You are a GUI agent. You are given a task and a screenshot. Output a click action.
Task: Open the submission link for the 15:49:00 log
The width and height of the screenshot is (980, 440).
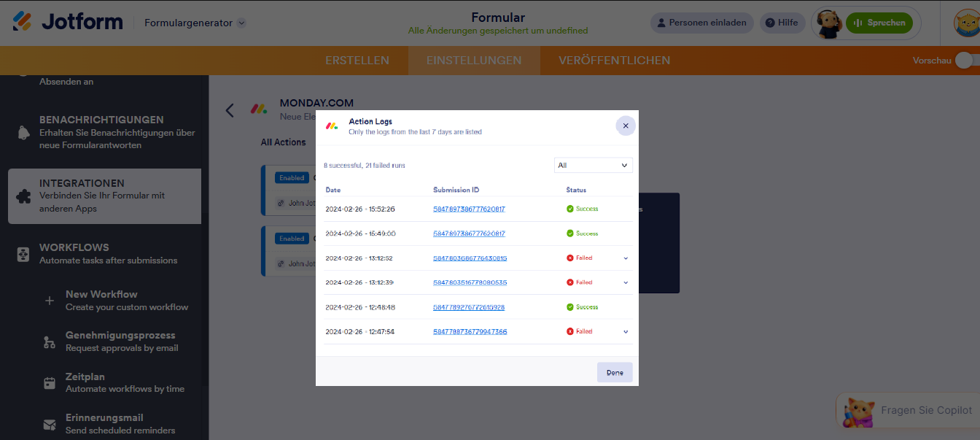[469, 233]
